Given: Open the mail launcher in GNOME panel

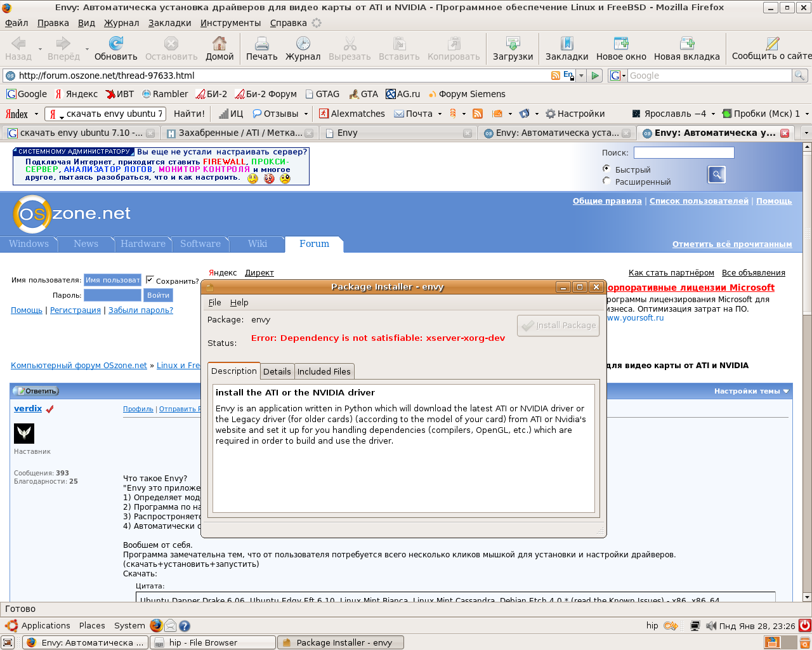Looking at the screenshot, I should click(x=171, y=625).
